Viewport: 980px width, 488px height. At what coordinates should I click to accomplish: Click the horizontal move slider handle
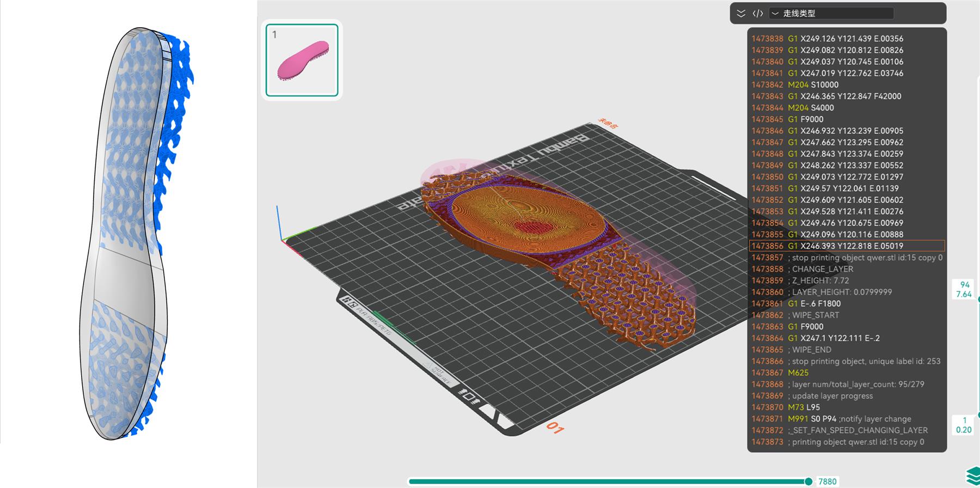[x=808, y=481]
